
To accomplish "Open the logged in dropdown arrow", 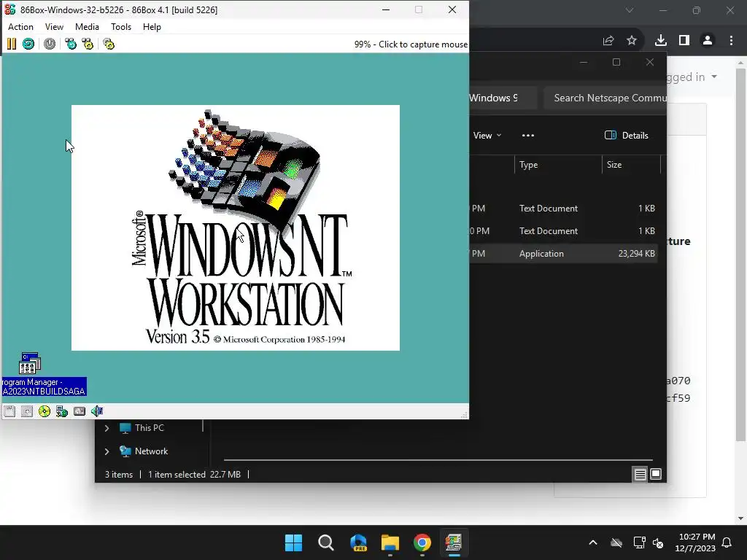I will click(713, 77).
